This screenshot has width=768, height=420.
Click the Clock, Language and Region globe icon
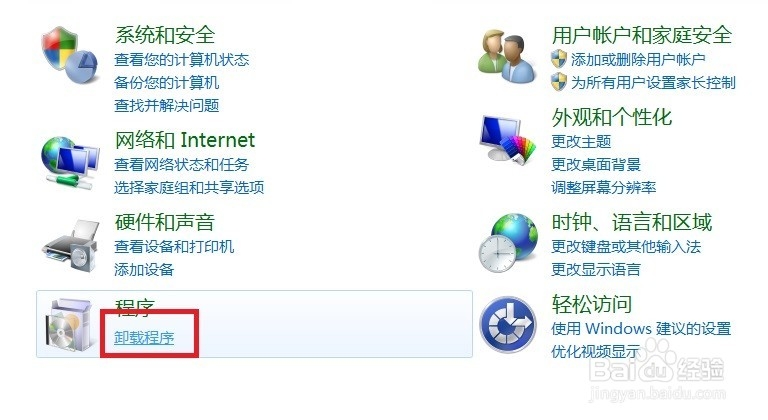pyautogui.click(x=507, y=243)
